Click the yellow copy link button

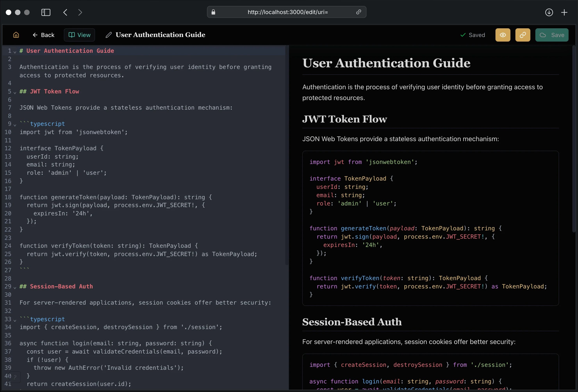(x=523, y=35)
